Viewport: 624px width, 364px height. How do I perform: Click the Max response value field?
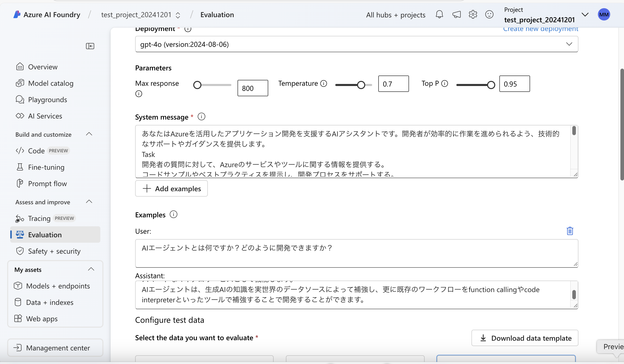point(253,88)
